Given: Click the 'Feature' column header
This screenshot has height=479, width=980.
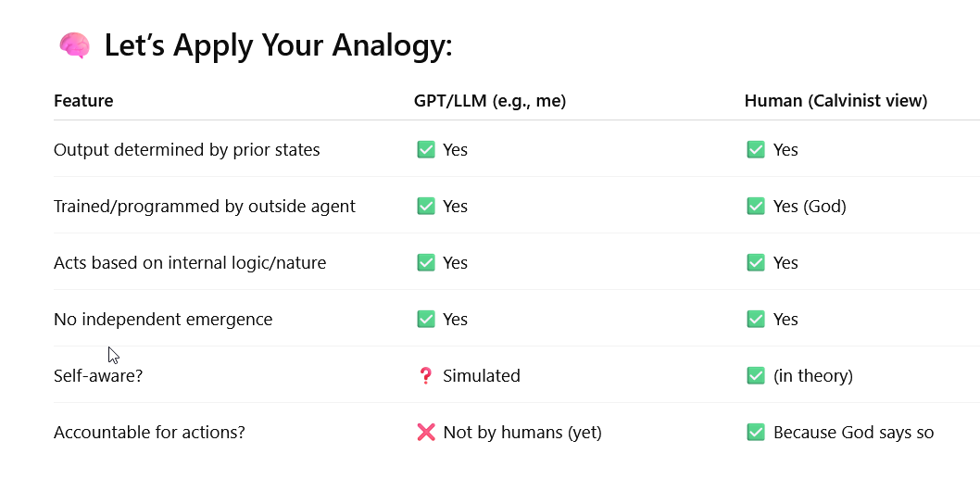Looking at the screenshot, I should tap(83, 101).
